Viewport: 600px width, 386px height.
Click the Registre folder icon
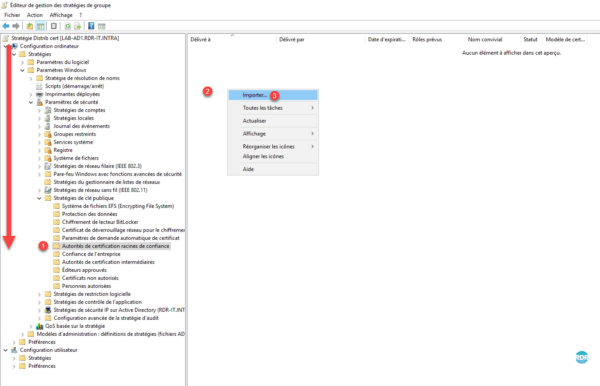pyautogui.click(x=48, y=150)
